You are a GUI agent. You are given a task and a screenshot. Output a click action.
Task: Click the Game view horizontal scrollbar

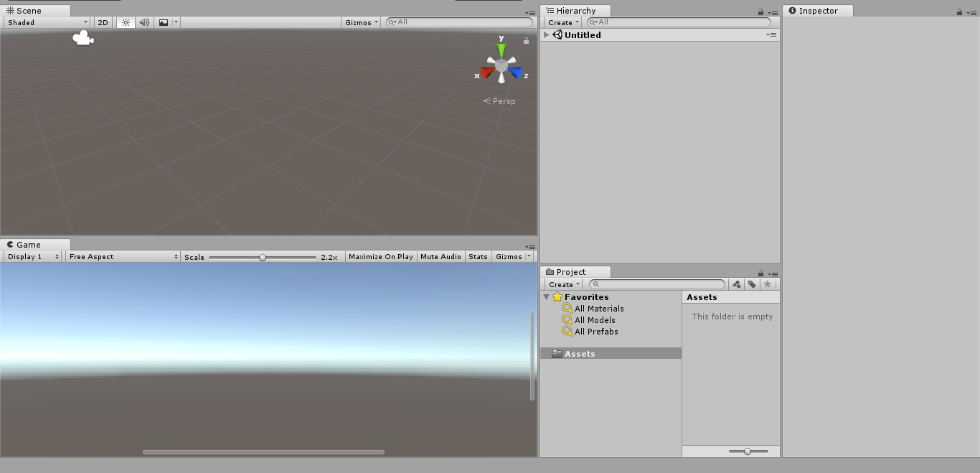263,452
